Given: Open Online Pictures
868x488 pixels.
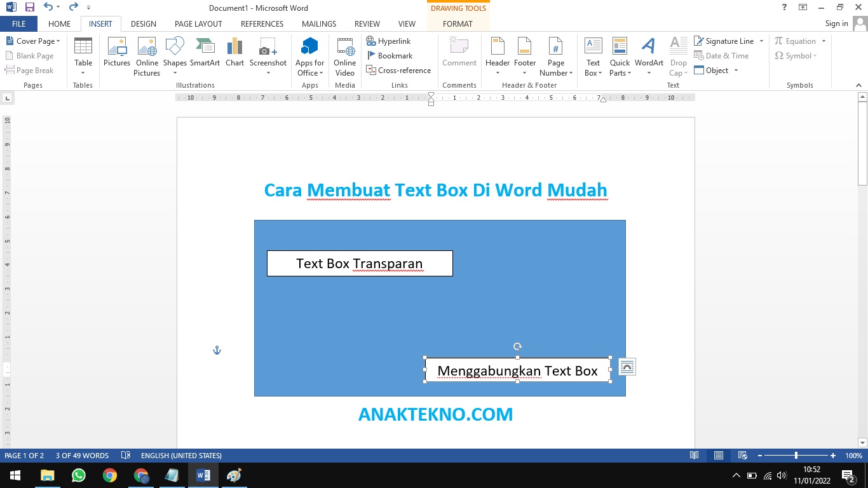Looking at the screenshot, I should (147, 57).
